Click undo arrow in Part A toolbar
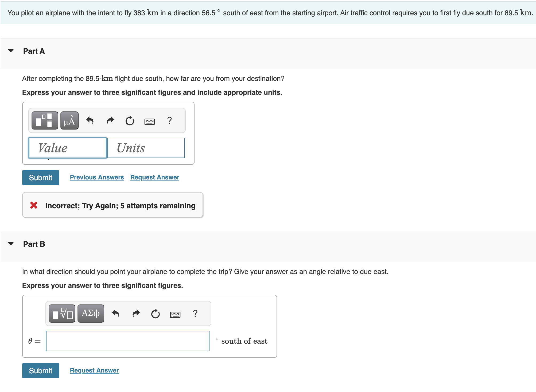 click(90, 121)
